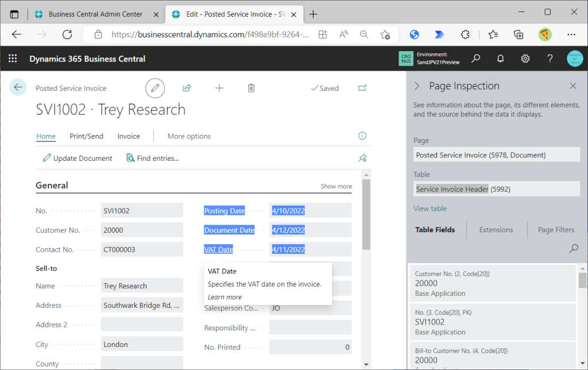Click the Sell-to Name field

click(x=142, y=286)
